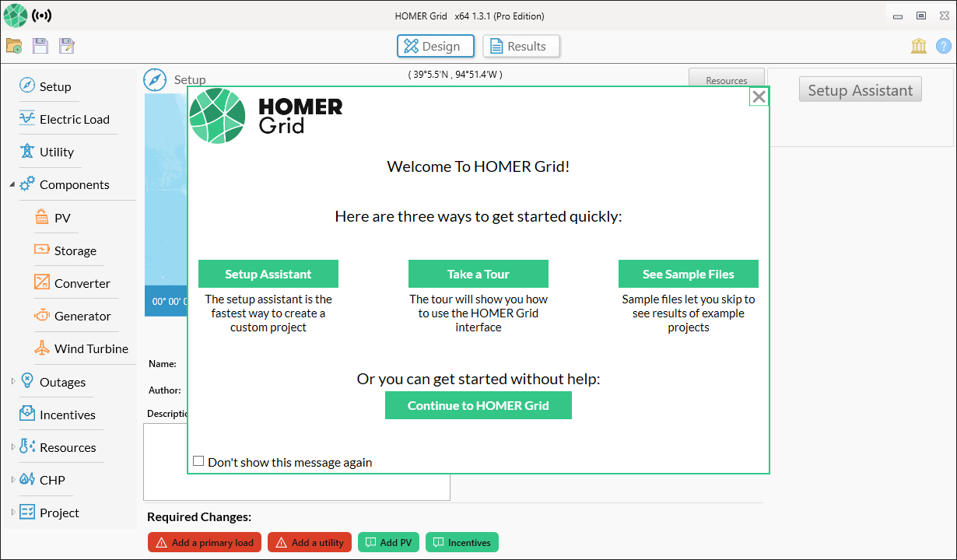
Task: Open an existing project file
Action: tap(13, 45)
